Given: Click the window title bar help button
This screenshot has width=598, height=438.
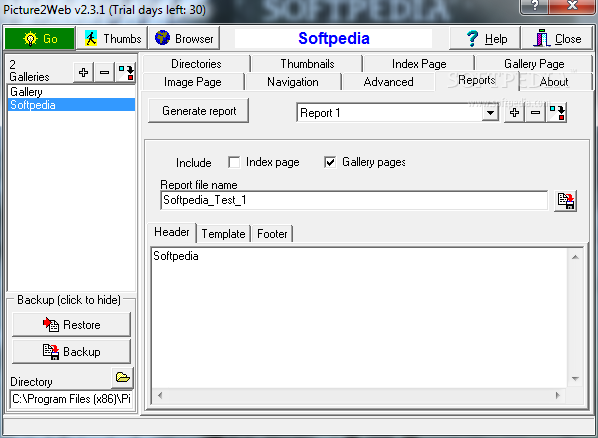Looking at the screenshot, I should click(535, 5).
